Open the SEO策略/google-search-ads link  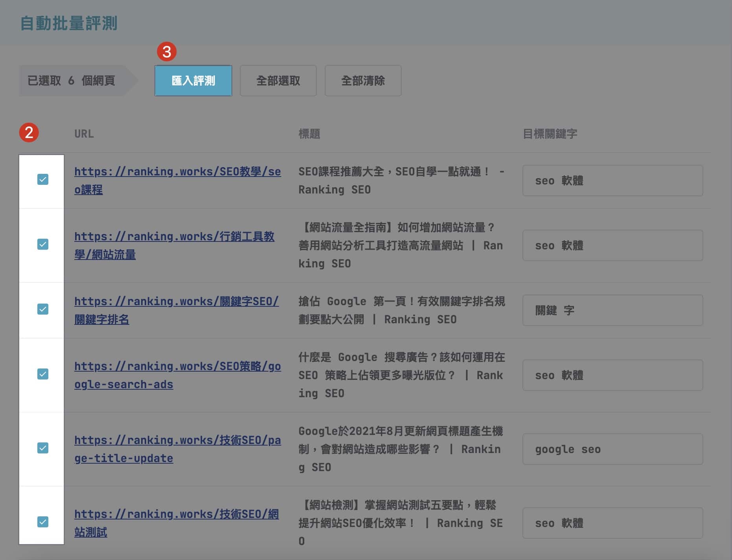point(177,367)
